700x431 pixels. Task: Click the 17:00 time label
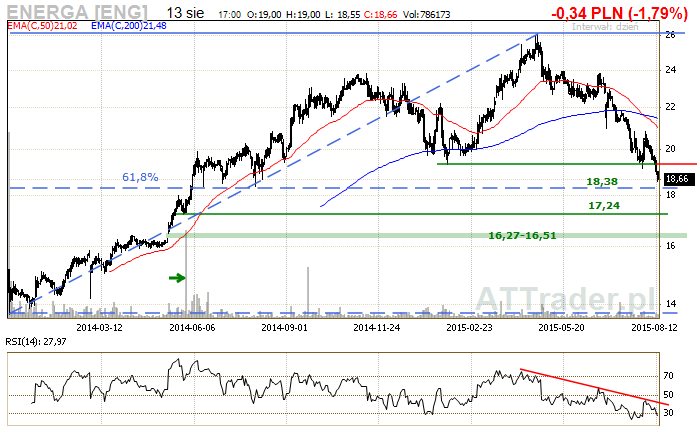point(229,15)
